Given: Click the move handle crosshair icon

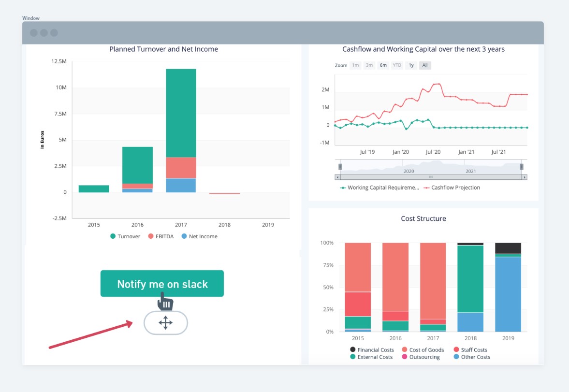Looking at the screenshot, I should [165, 323].
